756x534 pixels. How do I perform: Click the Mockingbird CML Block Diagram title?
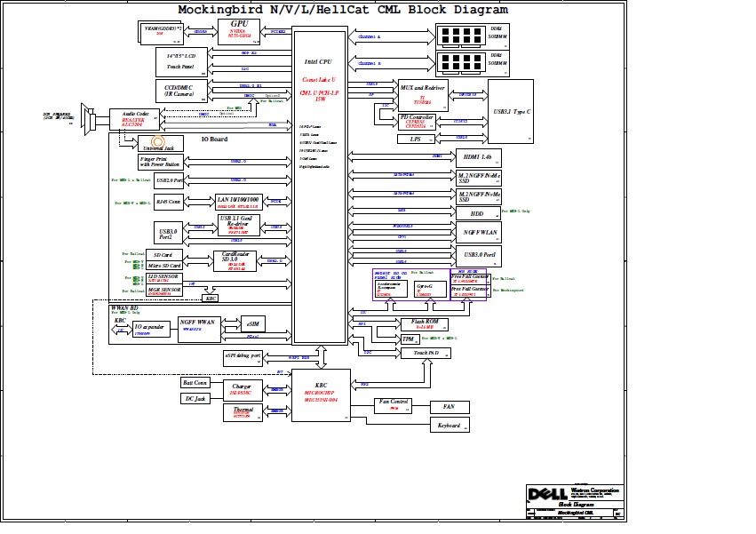(343, 11)
